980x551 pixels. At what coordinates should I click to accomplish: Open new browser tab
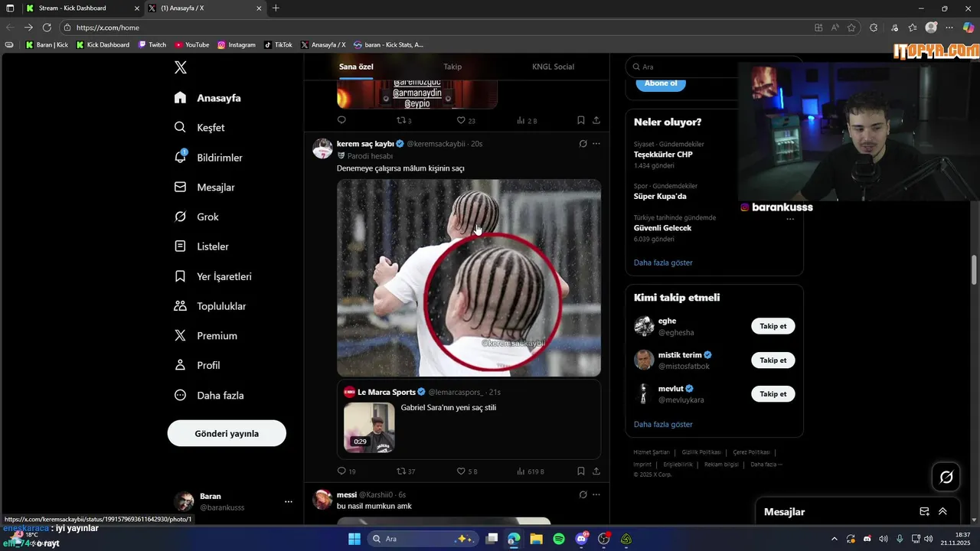[x=276, y=8]
